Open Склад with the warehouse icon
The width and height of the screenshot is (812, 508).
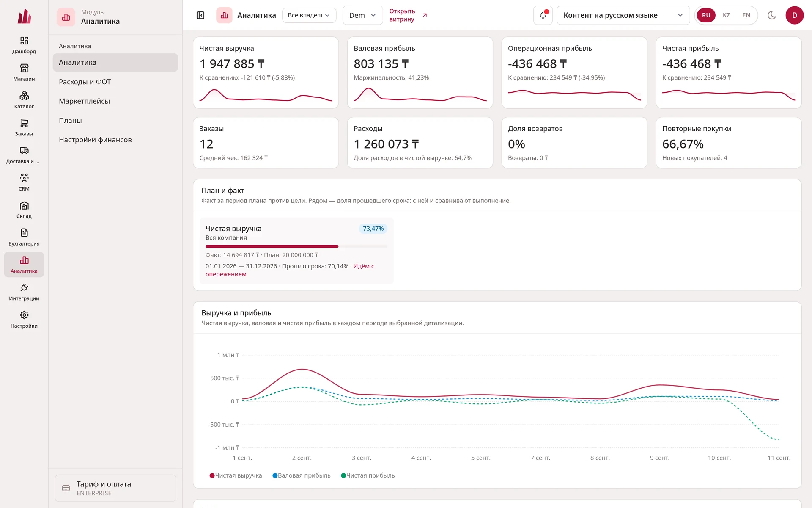[x=24, y=205]
